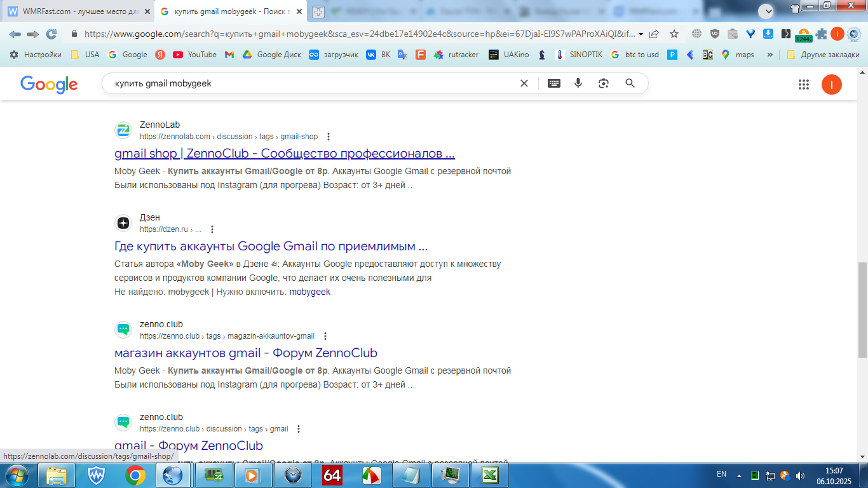
Task: Open the Extensions puzzle icon
Action: 822,34
